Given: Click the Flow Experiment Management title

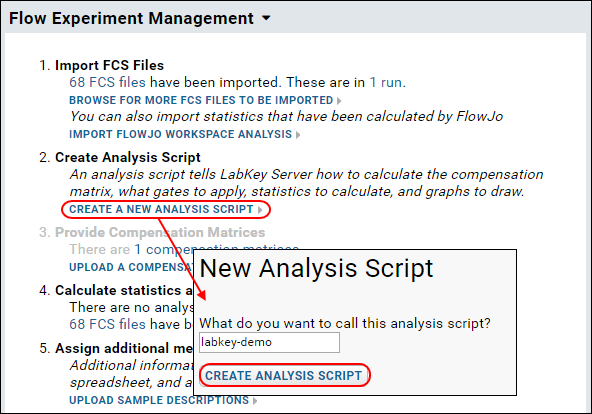Looking at the screenshot, I should point(131,18).
